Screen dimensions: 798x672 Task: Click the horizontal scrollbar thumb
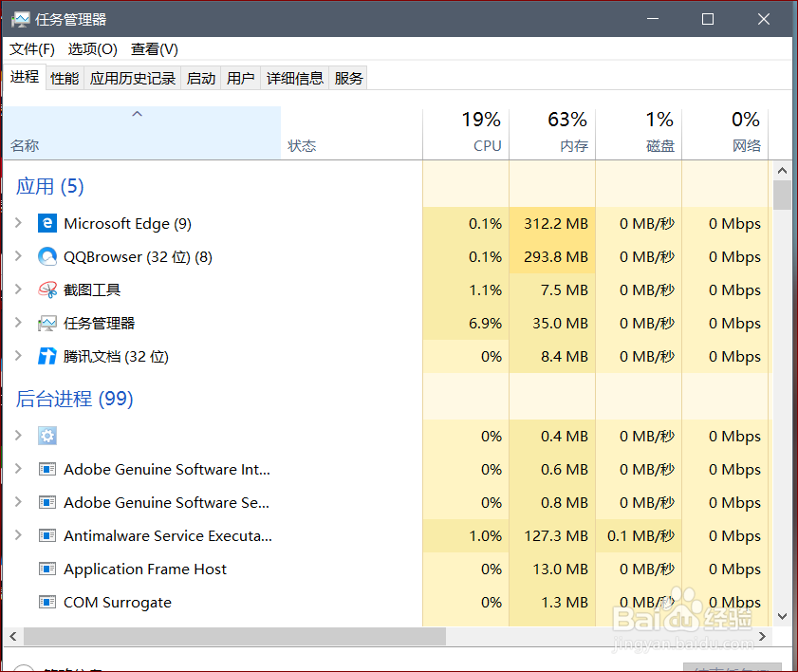234,636
